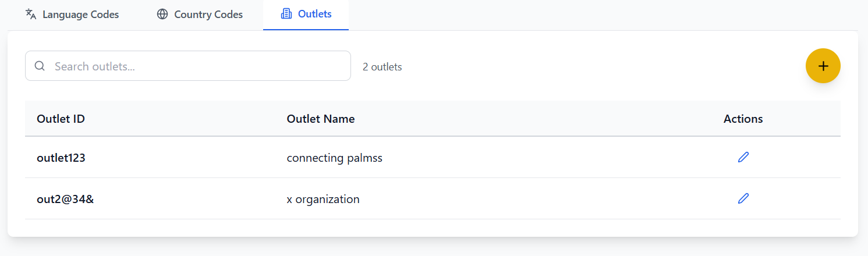868x256 pixels.
Task: Select the outlet123 ID cell
Action: [61, 158]
